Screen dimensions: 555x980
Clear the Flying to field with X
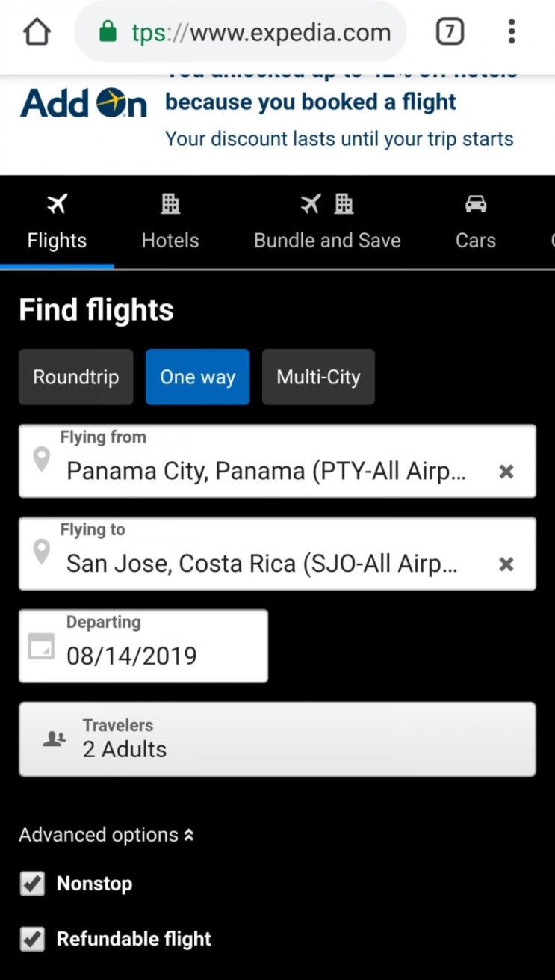[506, 564]
